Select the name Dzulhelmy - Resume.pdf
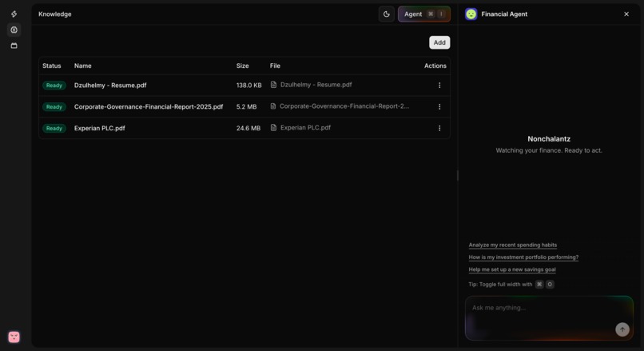Image resolution: width=644 pixels, height=351 pixels. 110,85
